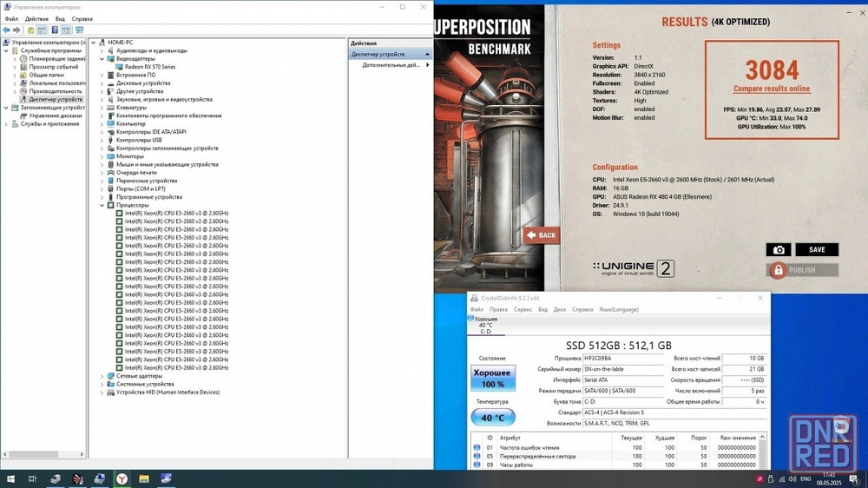The width and height of the screenshot is (868, 488).
Task: Expand the Дисковые устройства node
Action: click(102, 83)
